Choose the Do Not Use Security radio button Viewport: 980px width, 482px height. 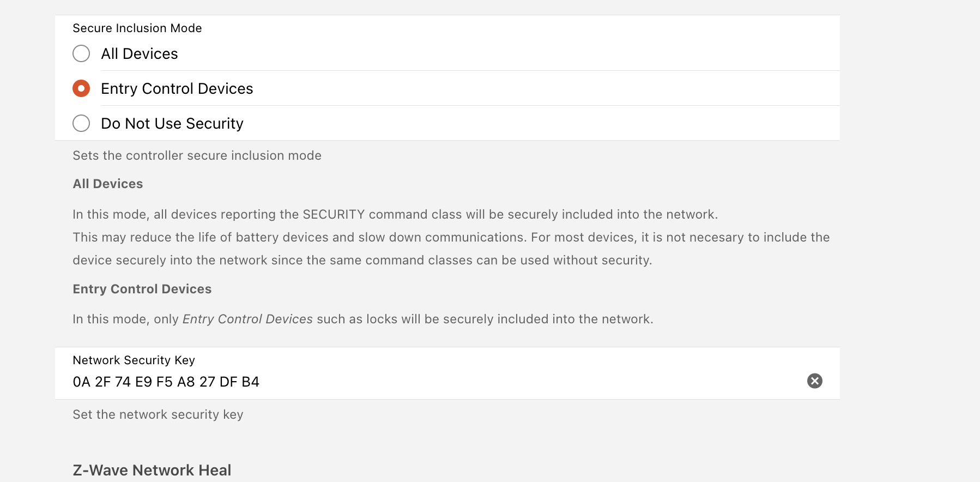(81, 123)
